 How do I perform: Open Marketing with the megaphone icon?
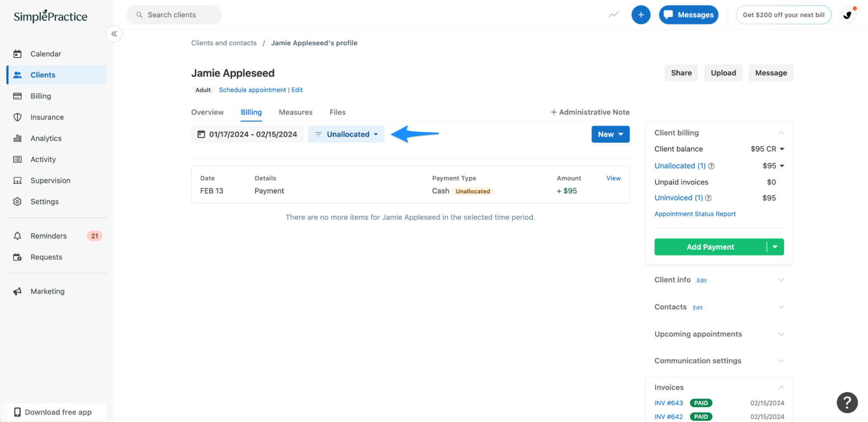(17, 291)
